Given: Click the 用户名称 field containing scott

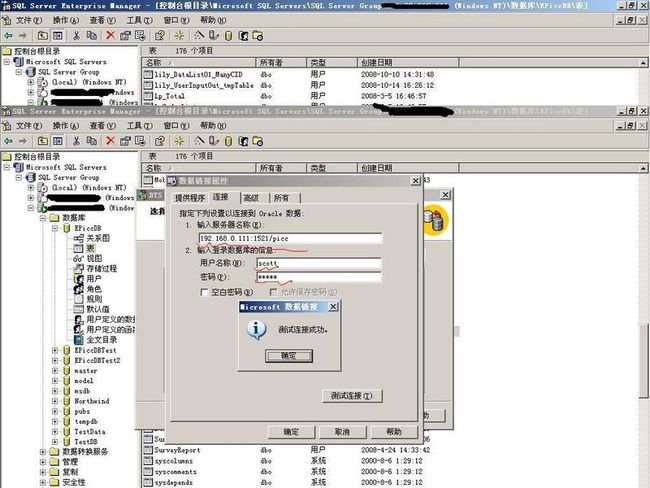Looking at the screenshot, I should click(x=319, y=263).
